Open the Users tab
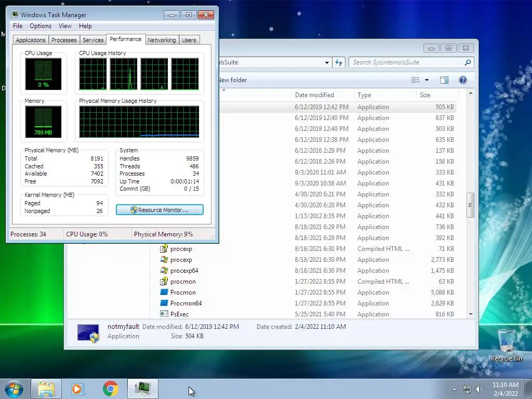 point(189,40)
